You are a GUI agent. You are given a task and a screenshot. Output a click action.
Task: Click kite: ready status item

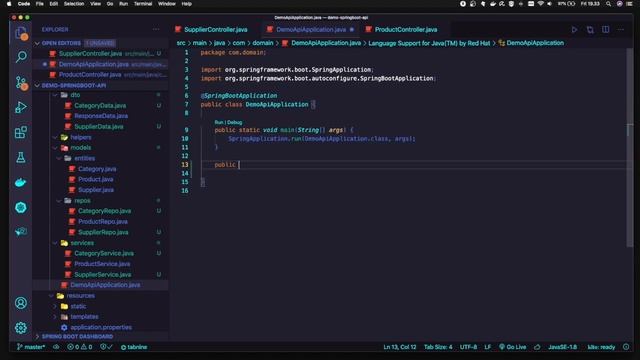601,347
